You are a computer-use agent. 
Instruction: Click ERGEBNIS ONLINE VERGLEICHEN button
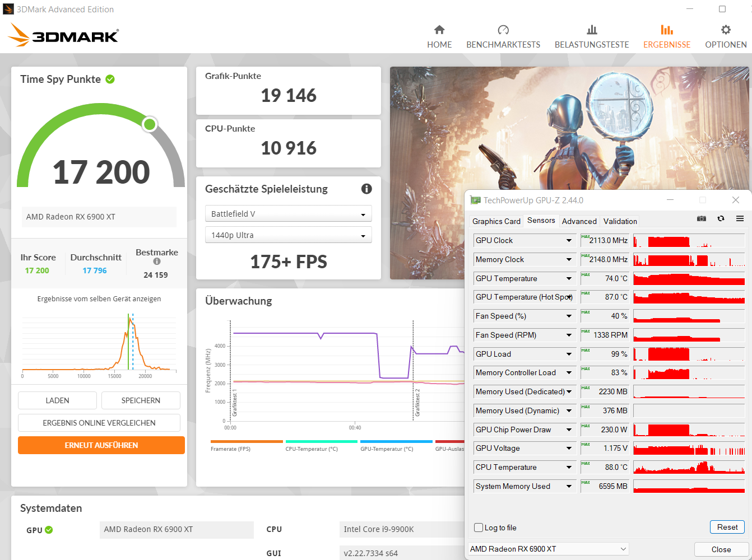tap(99, 423)
